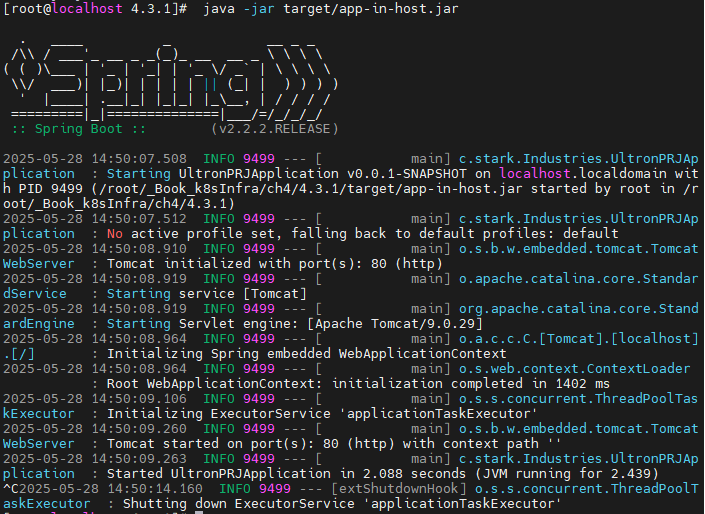Click the '[root@localhost 4.3.1]#' prompt on the top line
The height and width of the screenshot is (514, 705).
95,9
